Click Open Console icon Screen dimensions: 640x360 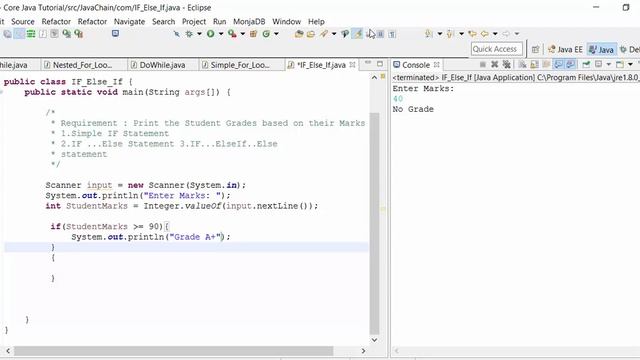[x=620, y=64]
